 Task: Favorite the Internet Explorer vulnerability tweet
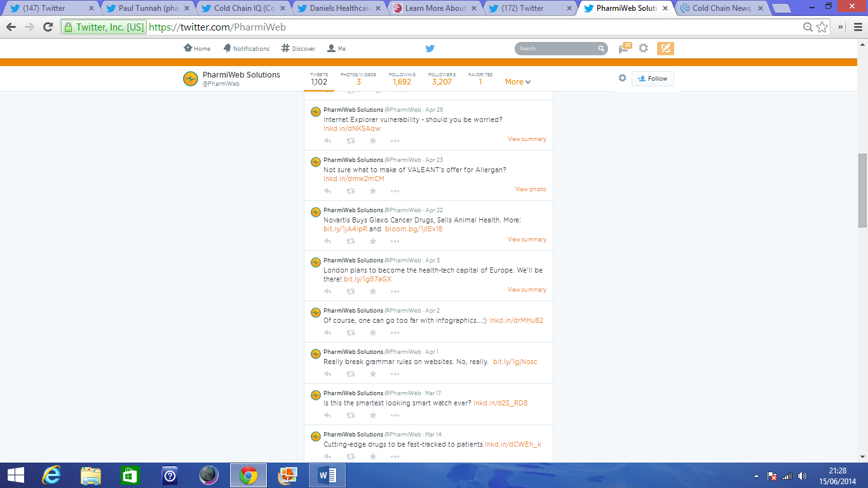click(373, 140)
